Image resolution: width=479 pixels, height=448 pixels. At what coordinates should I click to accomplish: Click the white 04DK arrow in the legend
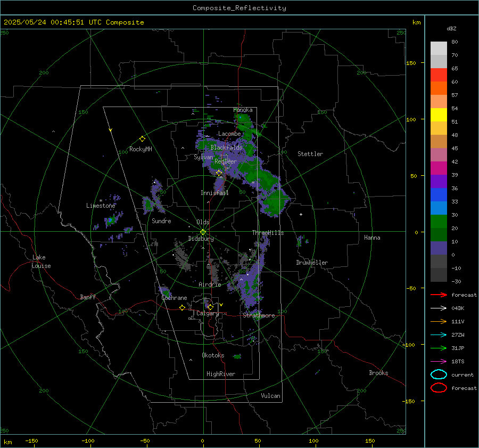(439, 308)
